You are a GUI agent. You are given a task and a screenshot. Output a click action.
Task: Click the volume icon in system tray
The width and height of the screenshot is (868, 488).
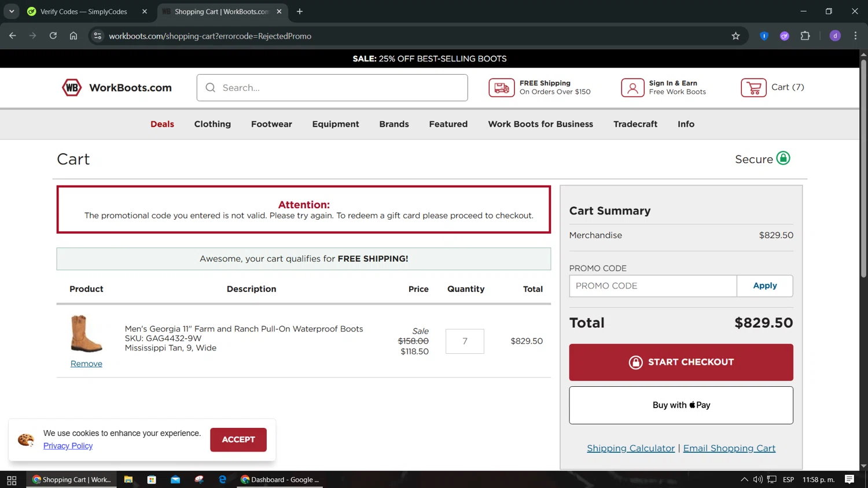click(x=757, y=479)
